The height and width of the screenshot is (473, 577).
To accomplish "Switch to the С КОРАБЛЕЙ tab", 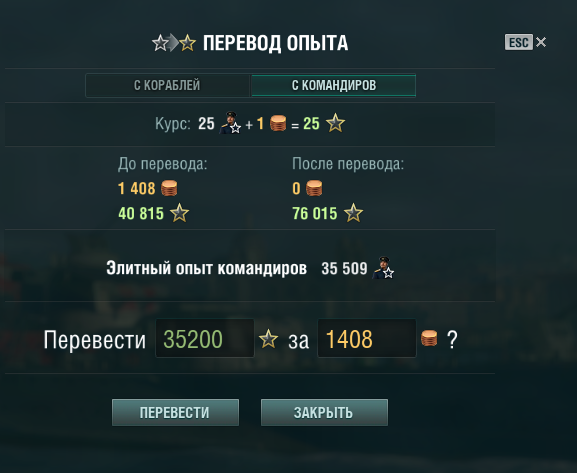I will pos(167,85).
